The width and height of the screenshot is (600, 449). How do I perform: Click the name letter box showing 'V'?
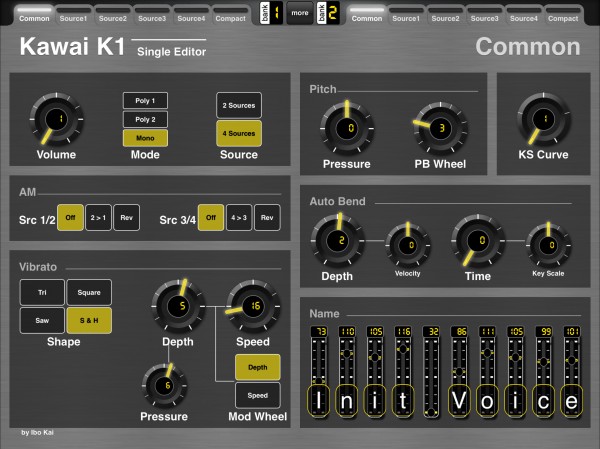[459, 401]
